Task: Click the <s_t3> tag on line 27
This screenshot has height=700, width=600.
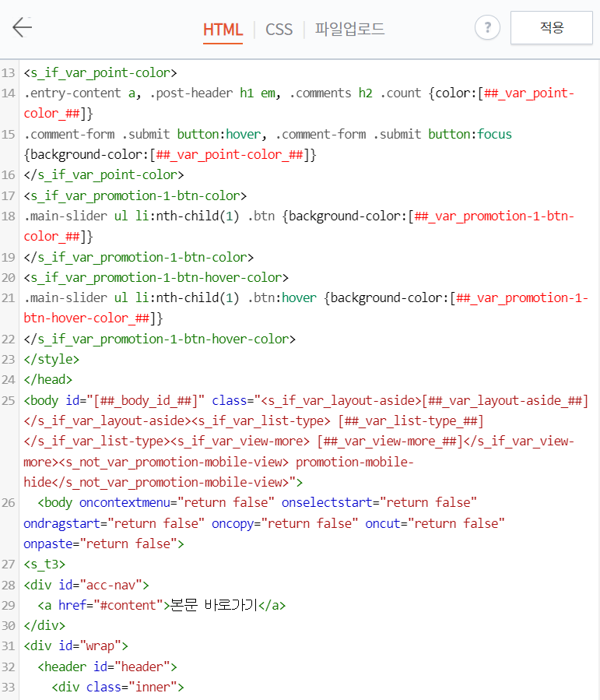Action: tap(44, 565)
